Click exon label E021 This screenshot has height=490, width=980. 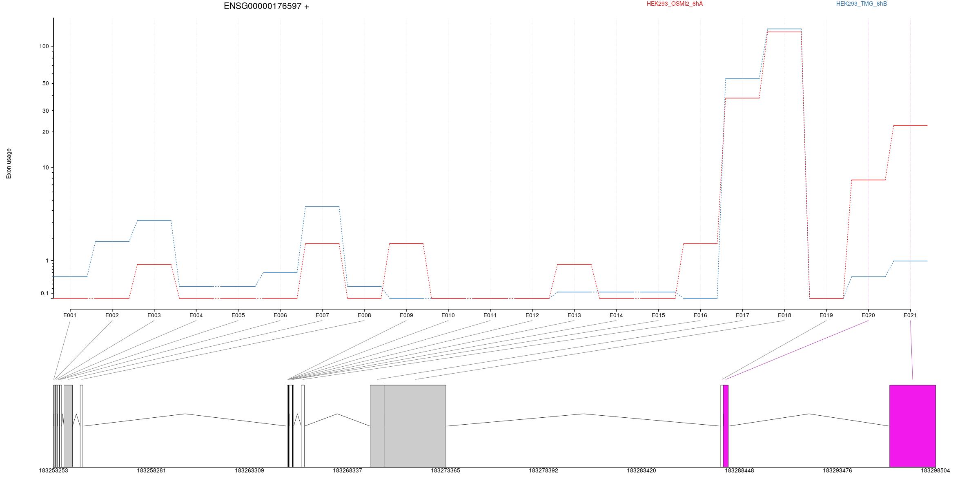(x=910, y=315)
